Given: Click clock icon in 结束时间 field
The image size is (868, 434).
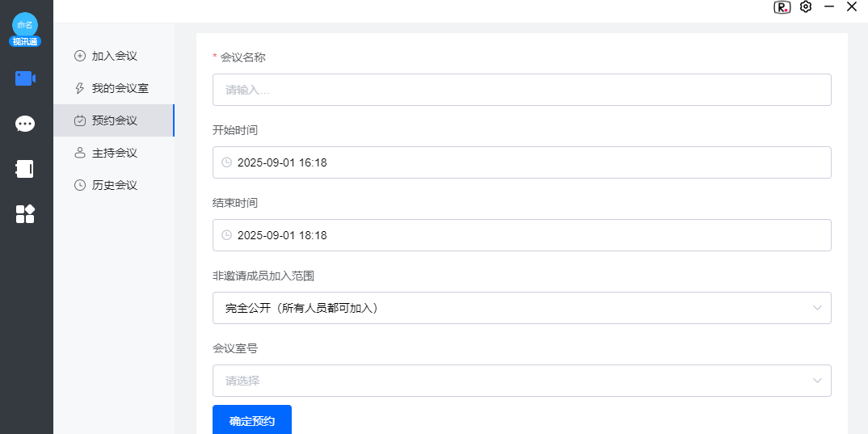Looking at the screenshot, I should click(226, 235).
